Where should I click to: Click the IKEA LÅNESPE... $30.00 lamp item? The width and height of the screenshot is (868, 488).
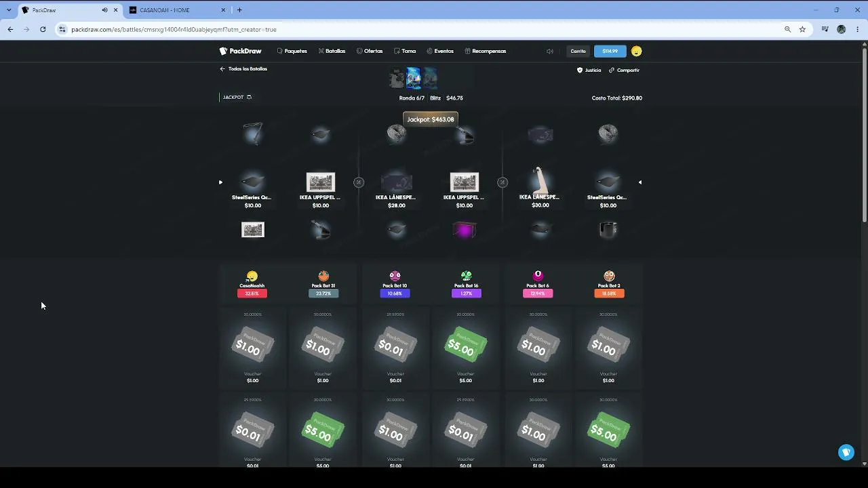click(x=540, y=188)
